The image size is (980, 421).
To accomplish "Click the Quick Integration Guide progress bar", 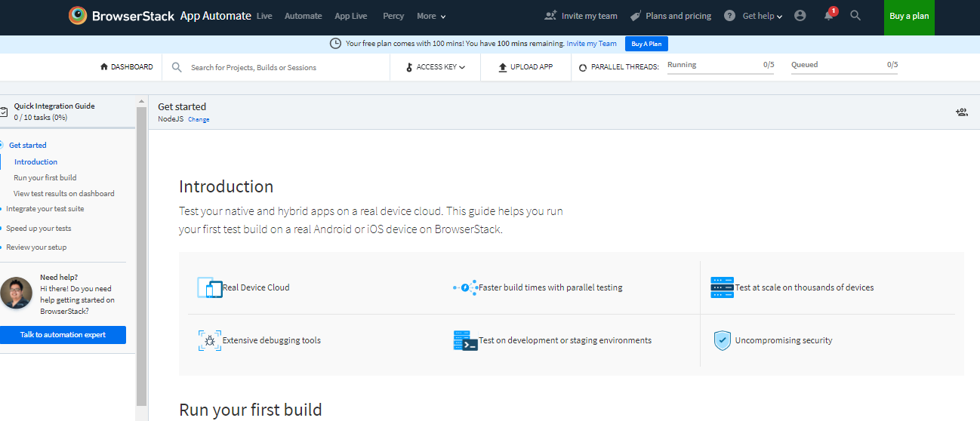I will click(x=67, y=128).
